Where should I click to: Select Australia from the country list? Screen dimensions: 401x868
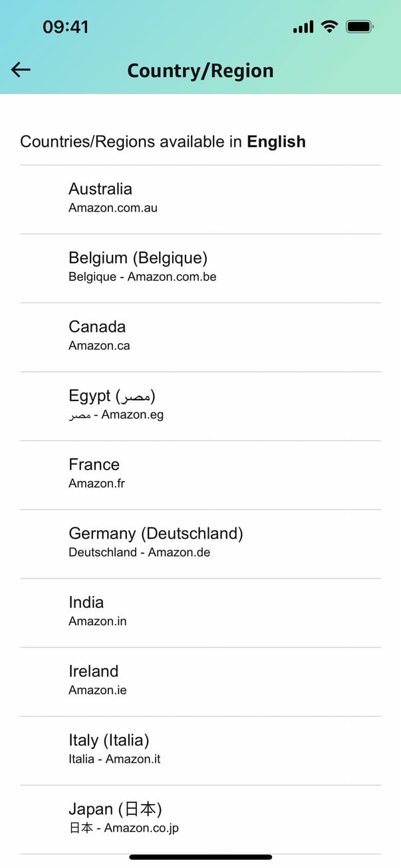tap(100, 189)
